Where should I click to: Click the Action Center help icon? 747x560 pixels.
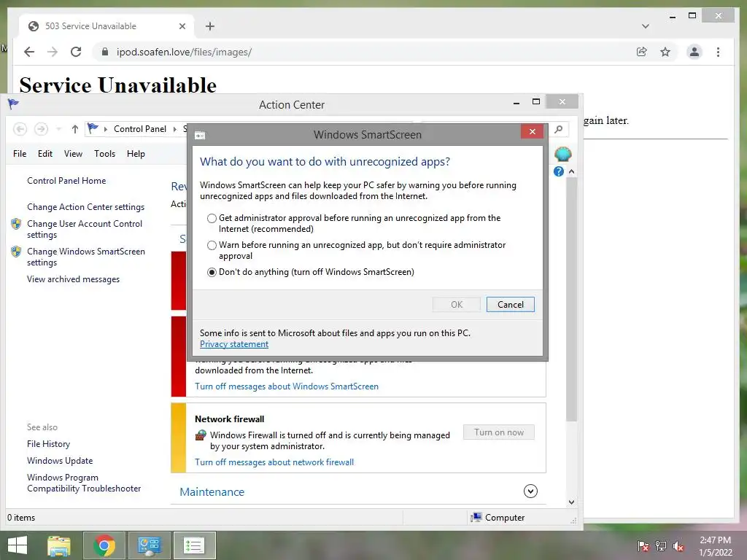pos(559,171)
